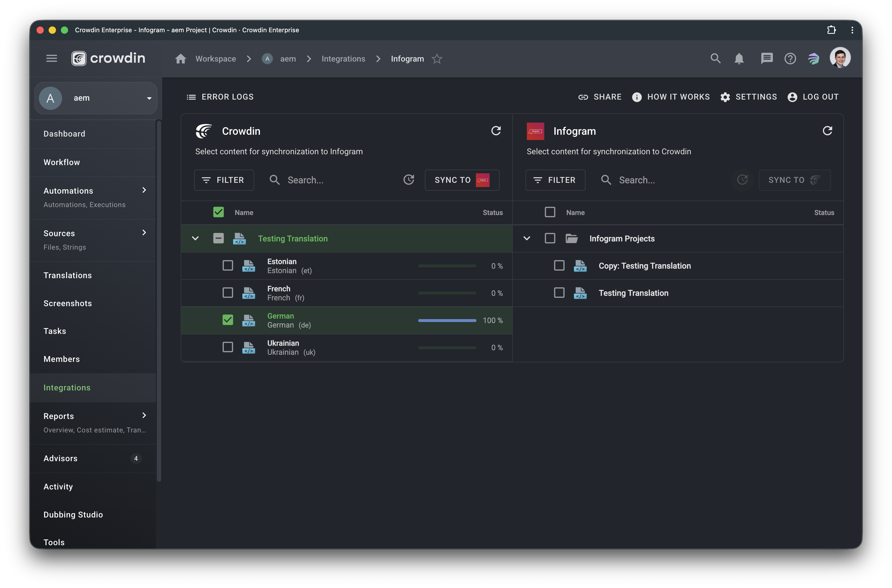892x588 pixels.
Task: Open notifications bell
Action: click(x=739, y=58)
